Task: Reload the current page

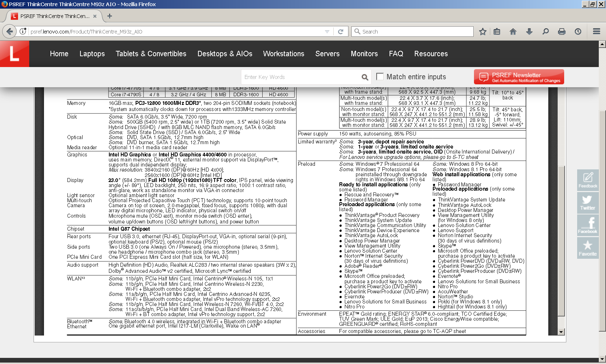Action: [x=341, y=31]
